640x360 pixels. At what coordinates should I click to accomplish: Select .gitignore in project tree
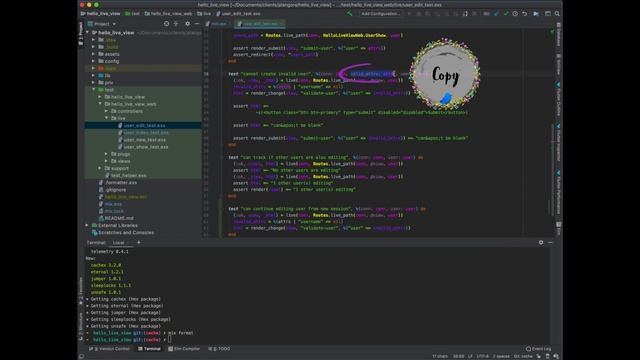click(x=116, y=189)
